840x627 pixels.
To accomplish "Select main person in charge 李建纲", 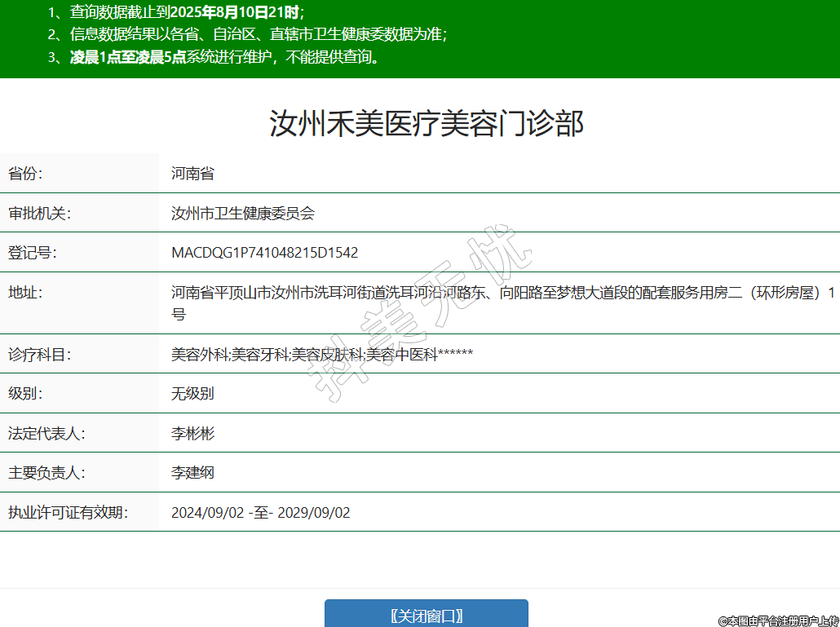I will click(192, 473).
